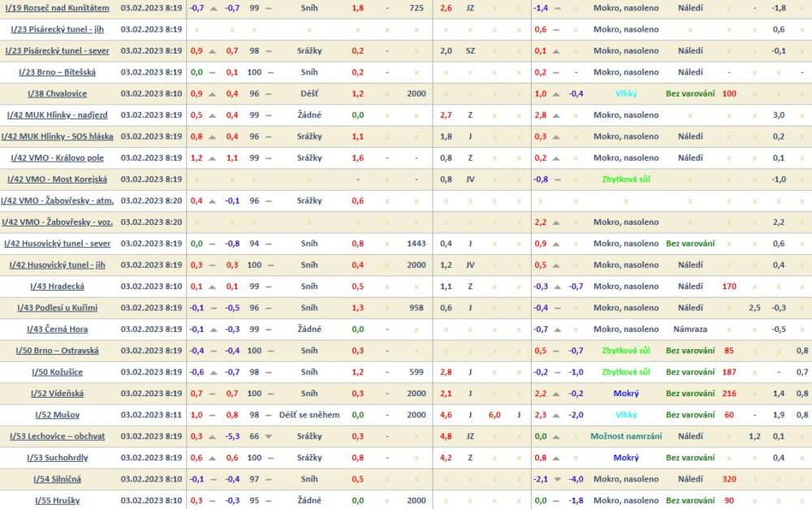This screenshot has height=509, width=812.
Task: Open I/23 Pisárecký tunel - sever station link
Action: click(58, 50)
